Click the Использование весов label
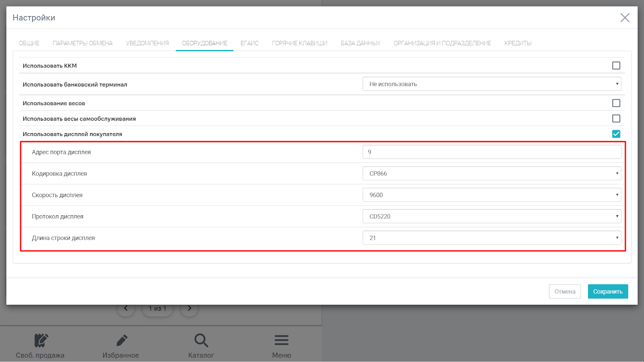Screen dimensions: 644x362 pos(54,103)
